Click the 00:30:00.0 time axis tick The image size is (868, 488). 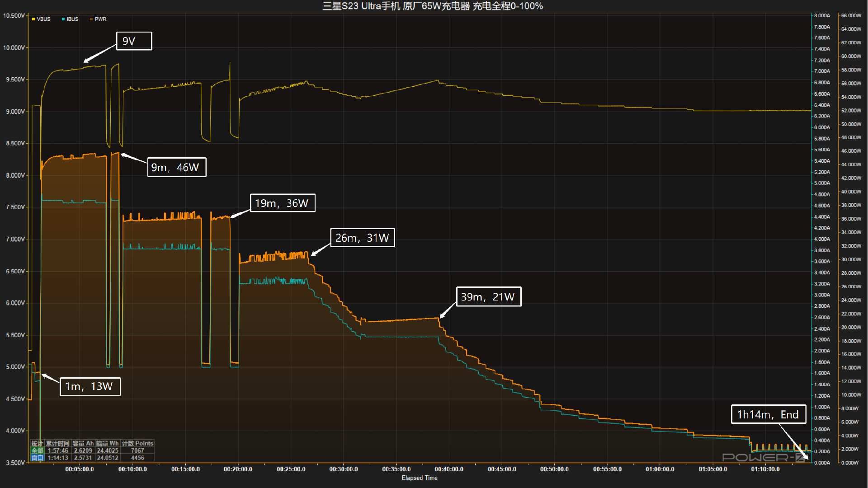(344, 469)
